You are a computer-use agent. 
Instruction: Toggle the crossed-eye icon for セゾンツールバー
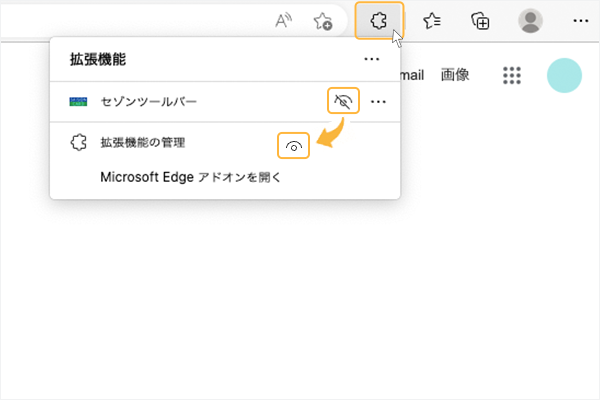(x=343, y=101)
